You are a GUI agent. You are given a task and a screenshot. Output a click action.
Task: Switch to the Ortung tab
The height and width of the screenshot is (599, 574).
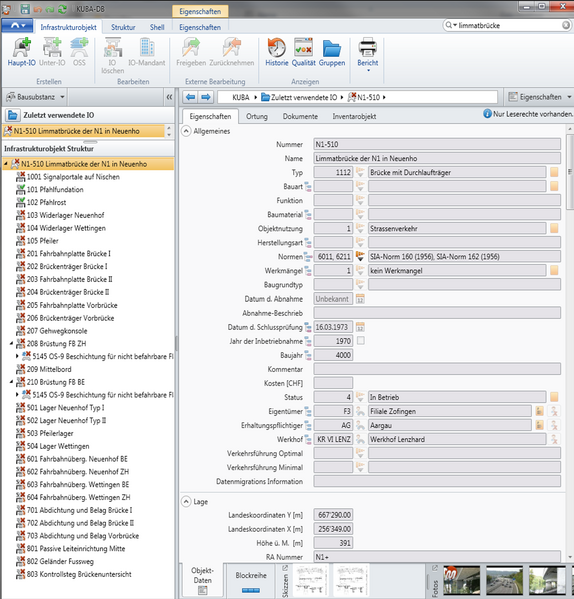point(257,116)
